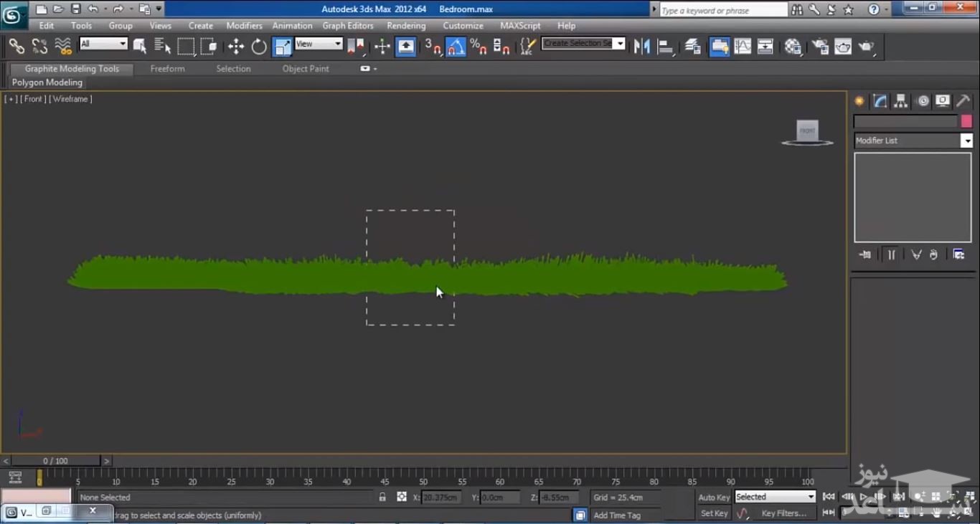The height and width of the screenshot is (524, 980).
Task: Click the Auto Key button
Action: click(714, 497)
